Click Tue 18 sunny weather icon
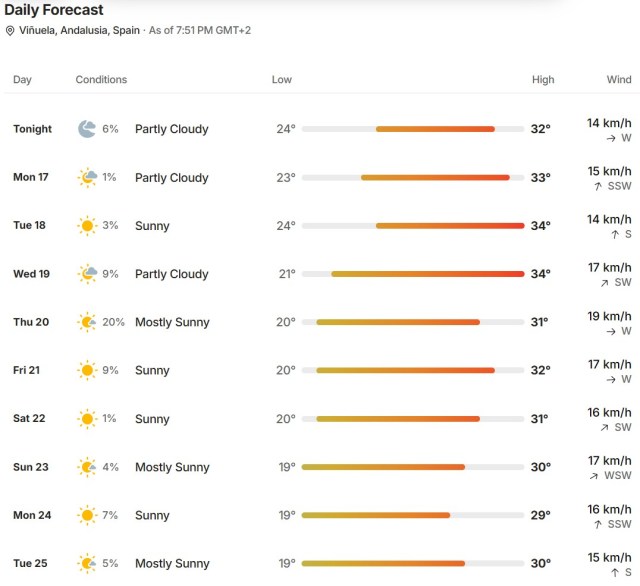The image size is (640, 586). click(87, 226)
